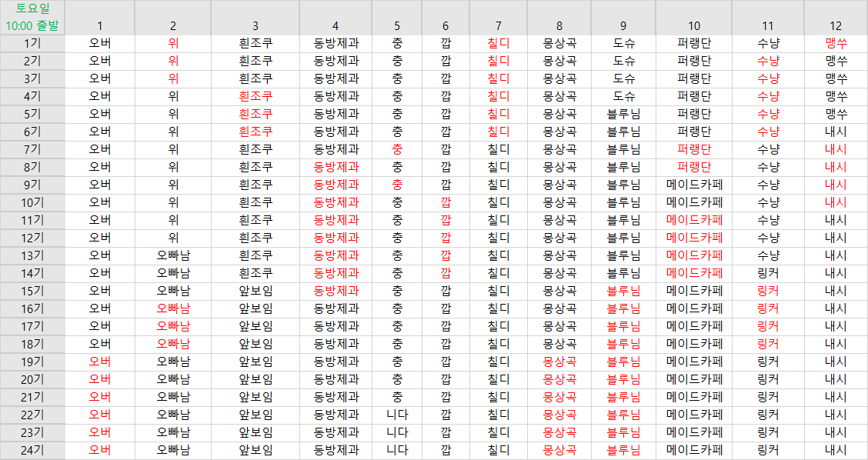Select column header 4
The width and height of the screenshot is (868, 460).
pyautogui.click(x=336, y=25)
